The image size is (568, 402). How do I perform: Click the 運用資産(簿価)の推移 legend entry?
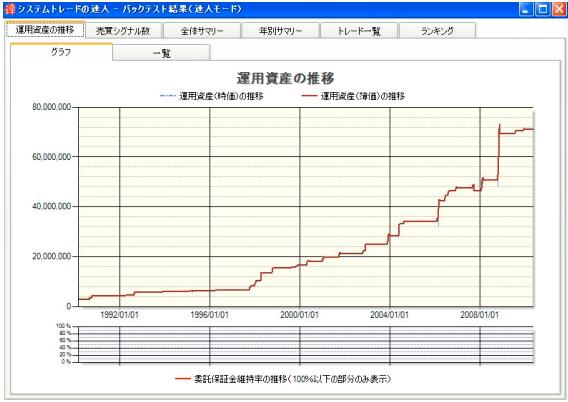353,96
